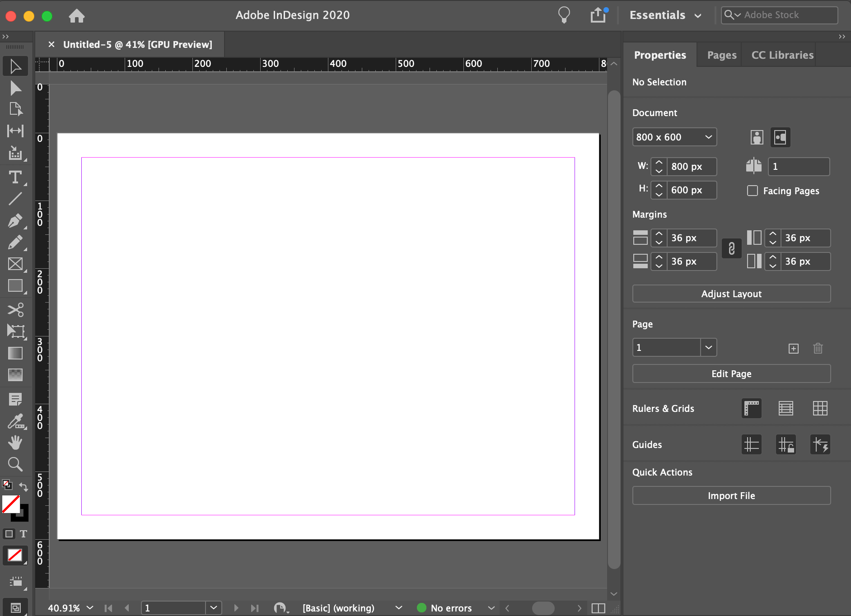
Task: Click Default Fill and Stroke icon
Action: tap(7, 485)
